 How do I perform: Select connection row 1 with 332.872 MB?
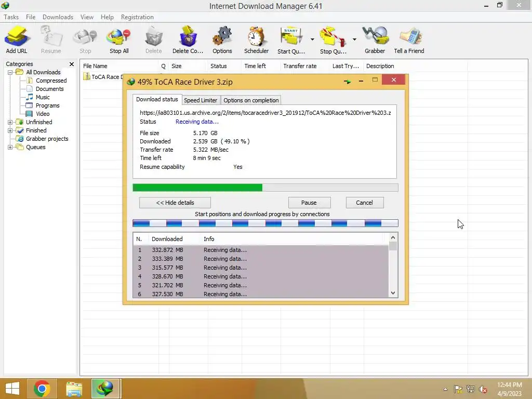[x=261, y=250]
